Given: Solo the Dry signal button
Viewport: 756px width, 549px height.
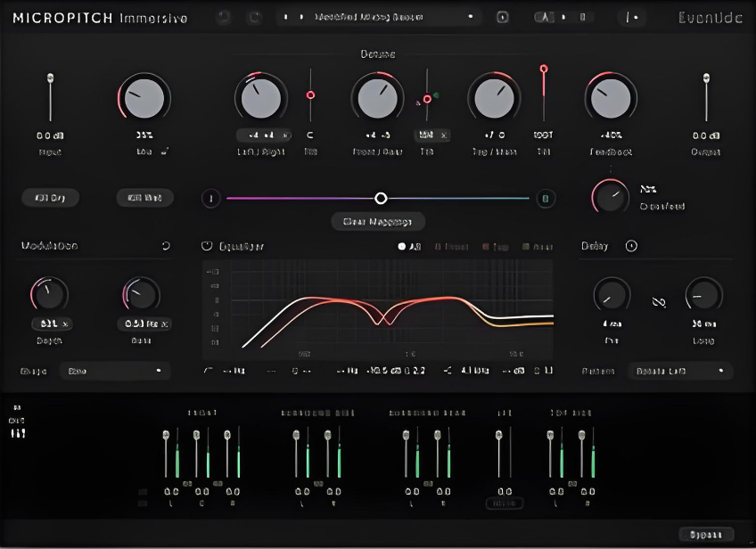Looking at the screenshot, I should 51,198.
